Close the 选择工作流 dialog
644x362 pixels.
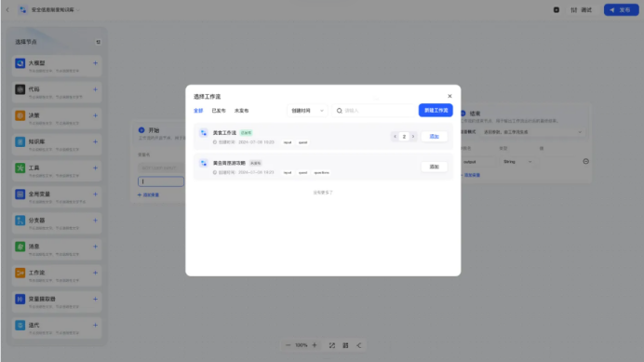coord(449,96)
